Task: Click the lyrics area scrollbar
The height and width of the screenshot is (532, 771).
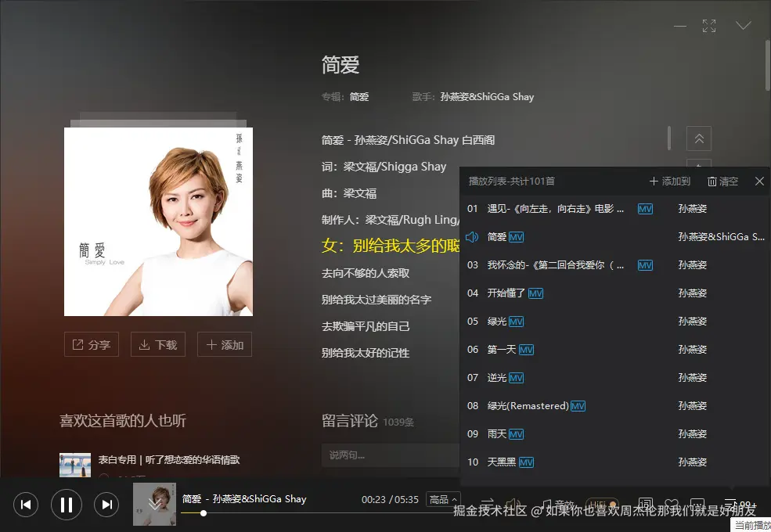Action: pyautogui.click(x=669, y=138)
